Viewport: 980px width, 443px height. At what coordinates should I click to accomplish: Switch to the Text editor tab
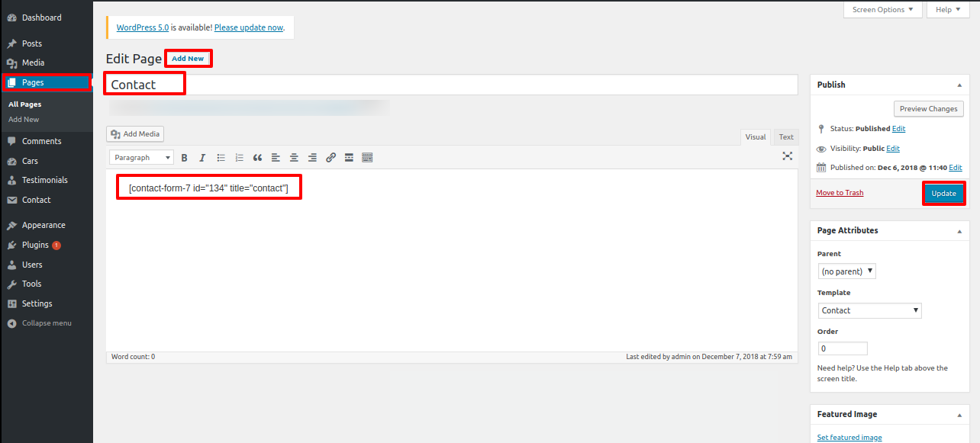coord(785,137)
